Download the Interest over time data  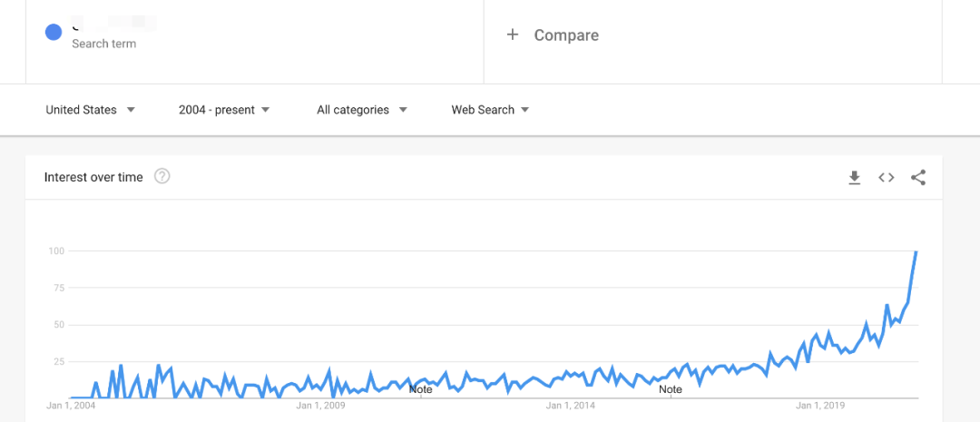(854, 178)
